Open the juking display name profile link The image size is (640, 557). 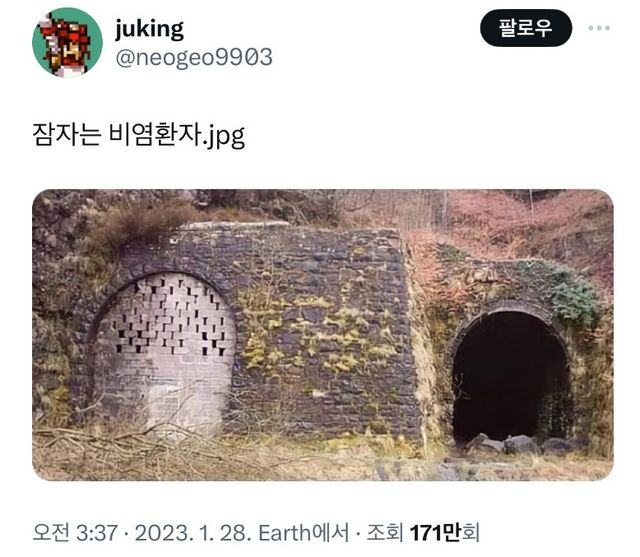(x=149, y=29)
